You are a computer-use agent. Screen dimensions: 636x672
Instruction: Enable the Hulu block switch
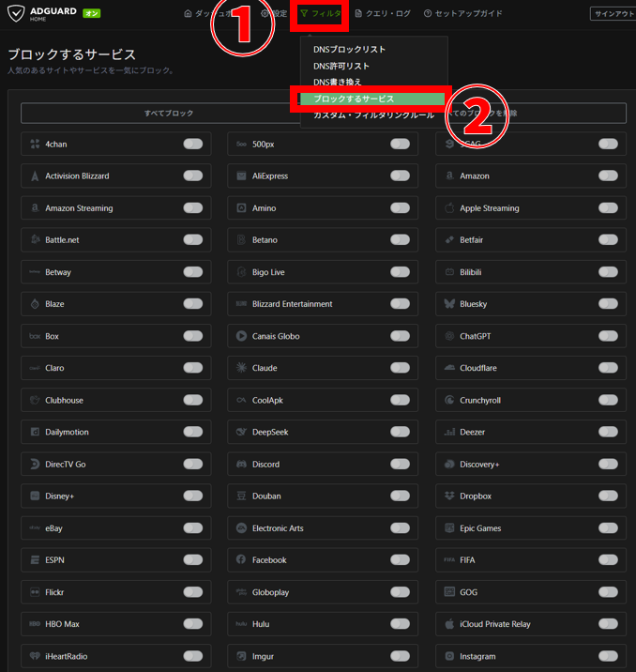pos(400,623)
